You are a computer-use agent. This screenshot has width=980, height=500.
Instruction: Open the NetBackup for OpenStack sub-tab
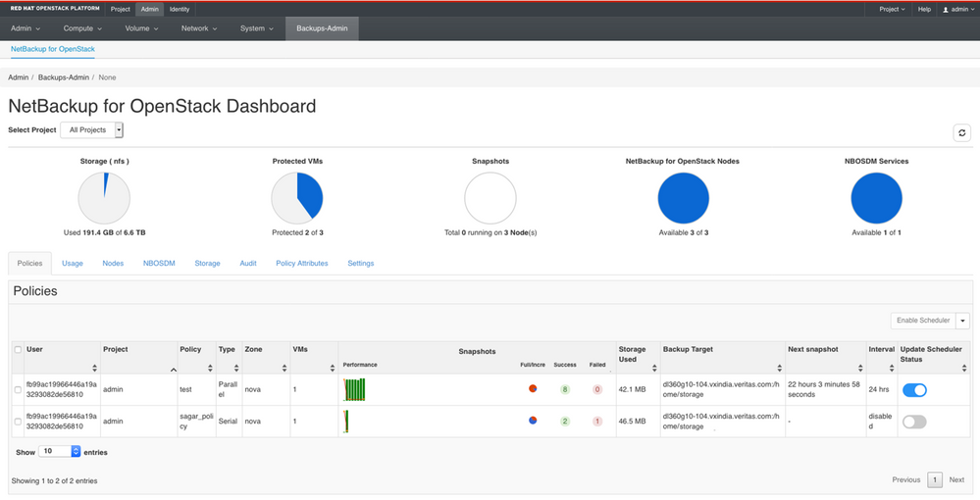pos(53,49)
